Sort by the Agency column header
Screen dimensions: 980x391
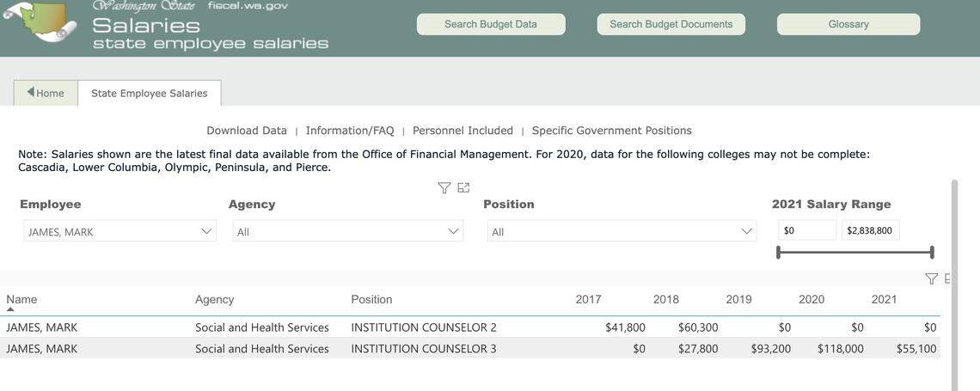pos(214,299)
